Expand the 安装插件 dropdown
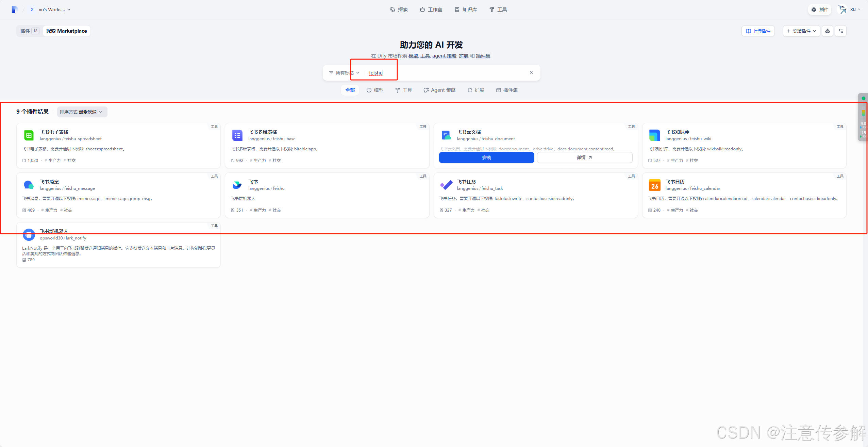This screenshot has height=447, width=868. 801,31
